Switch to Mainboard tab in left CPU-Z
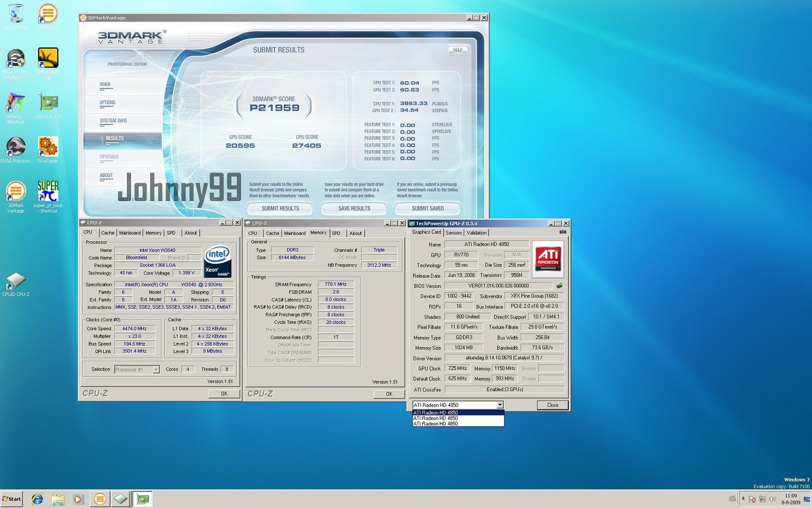Image resolution: width=812 pixels, height=508 pixels. [x=130, y=233]
